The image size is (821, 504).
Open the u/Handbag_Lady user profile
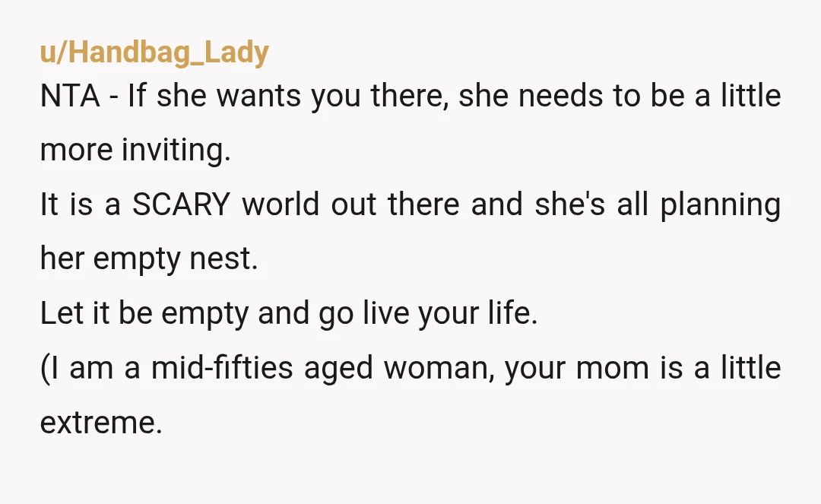coord(154,52)
